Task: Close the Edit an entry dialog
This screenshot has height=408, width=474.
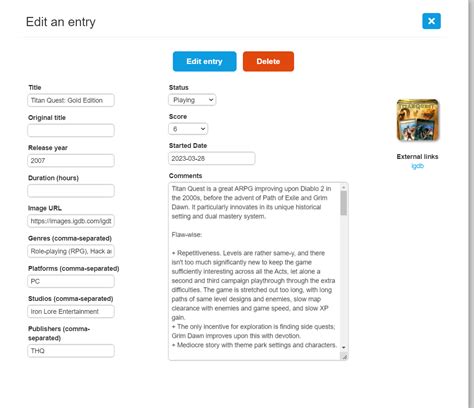Action: [x=431, y=21]
